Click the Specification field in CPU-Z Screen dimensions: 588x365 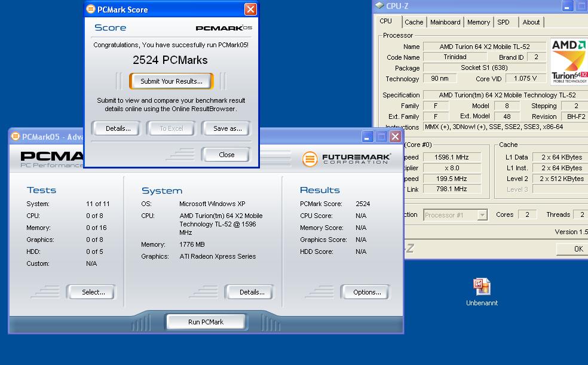click(x=506, y=95)
